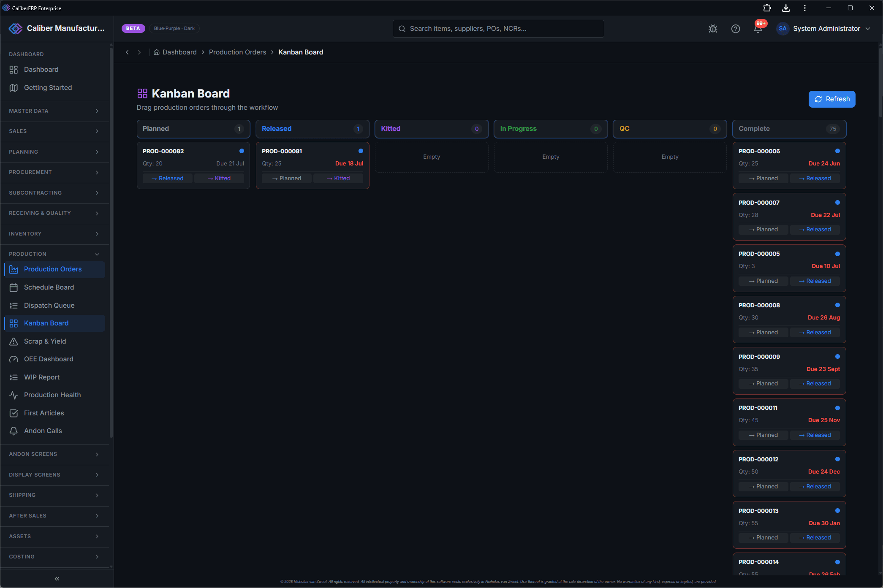The height and width of the screenshot is (588, 883).
Task: Click the Complete column header
Action: click(x=789, y=129)
